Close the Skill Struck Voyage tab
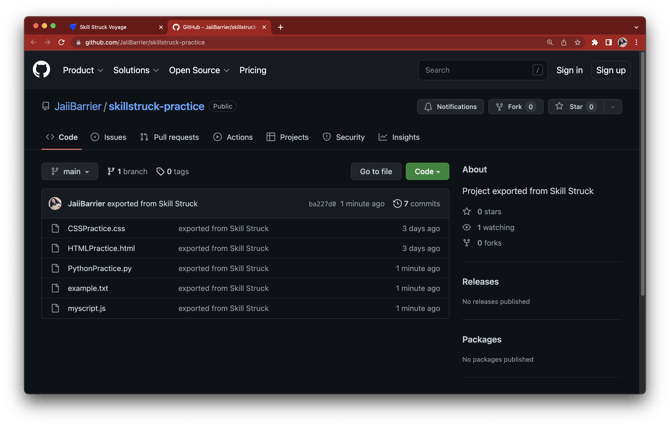 click(x=161, y=27)
